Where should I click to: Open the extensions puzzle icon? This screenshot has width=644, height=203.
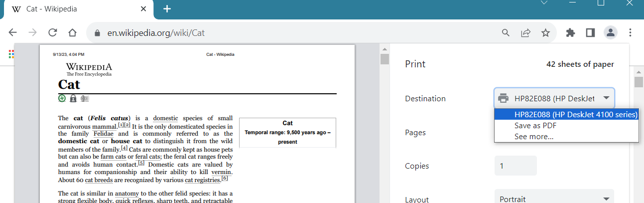click(x=571, y=33)
